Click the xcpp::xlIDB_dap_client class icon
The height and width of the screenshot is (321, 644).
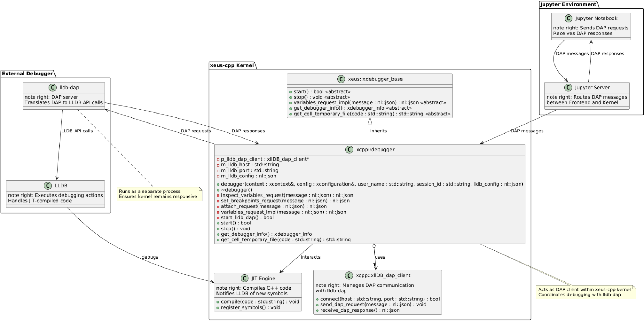pos(349,276)
